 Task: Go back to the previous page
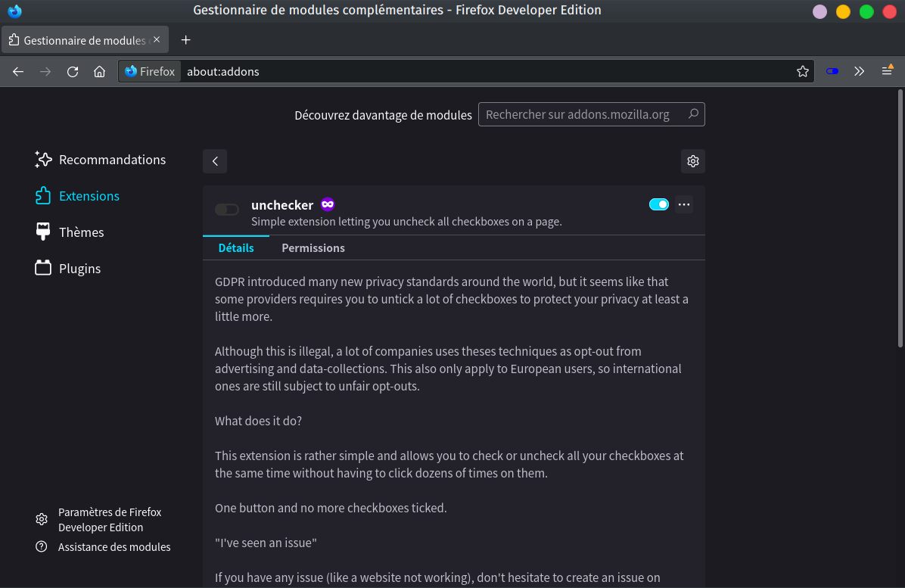coord(18,72)
